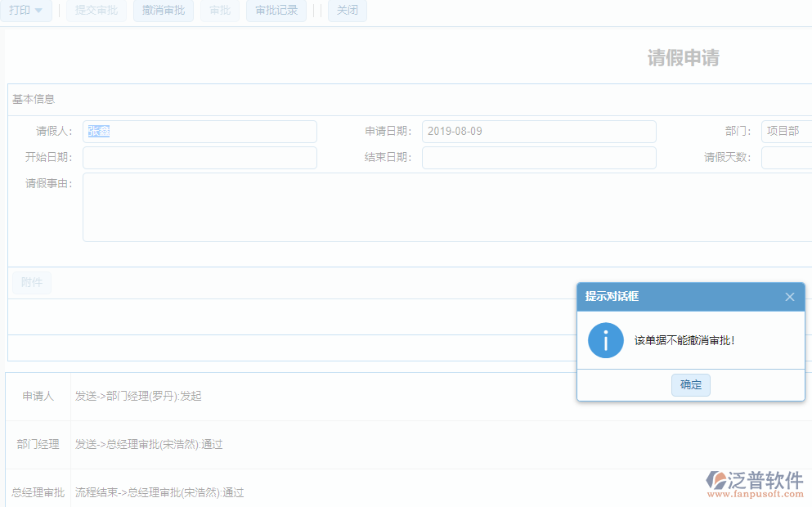
Task: Select the highlighted 请假人 name field
Action: [x=200, y=131]
